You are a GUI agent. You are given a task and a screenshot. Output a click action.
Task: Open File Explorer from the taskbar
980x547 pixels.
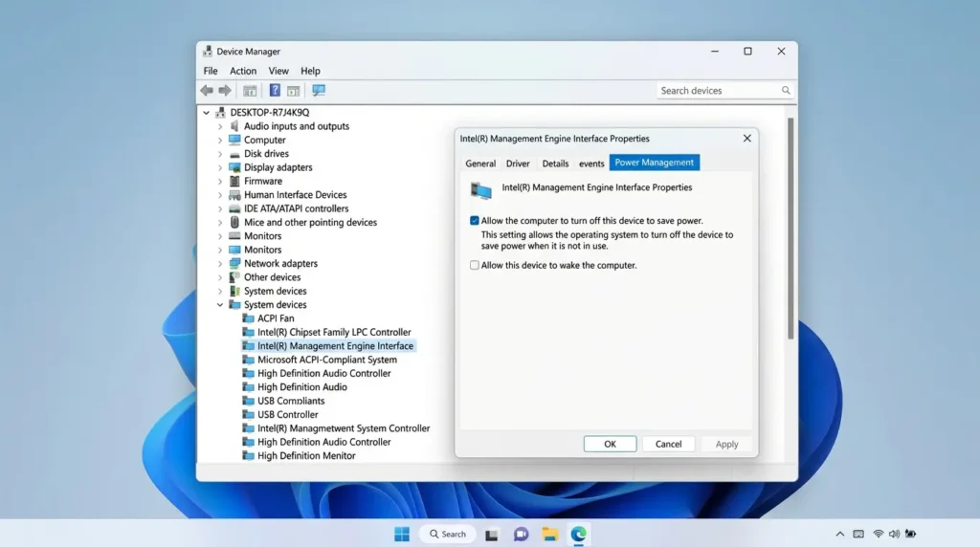point(550,535)
